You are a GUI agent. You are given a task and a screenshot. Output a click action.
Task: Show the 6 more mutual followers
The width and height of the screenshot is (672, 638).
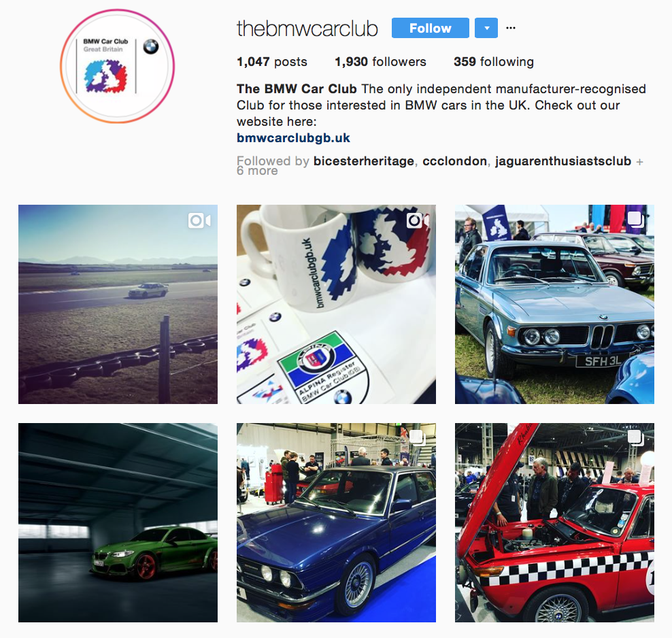coord(257,171)
